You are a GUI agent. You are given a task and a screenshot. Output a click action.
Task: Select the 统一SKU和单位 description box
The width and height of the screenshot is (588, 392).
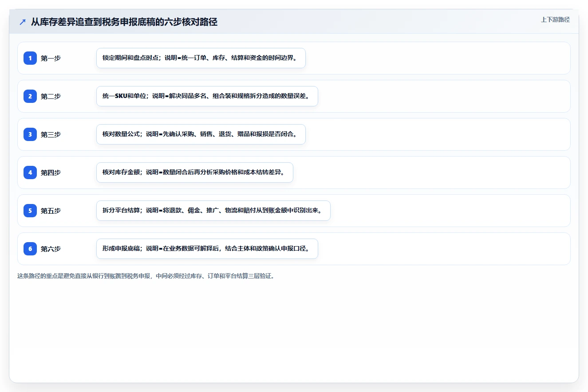coord(207,96)
